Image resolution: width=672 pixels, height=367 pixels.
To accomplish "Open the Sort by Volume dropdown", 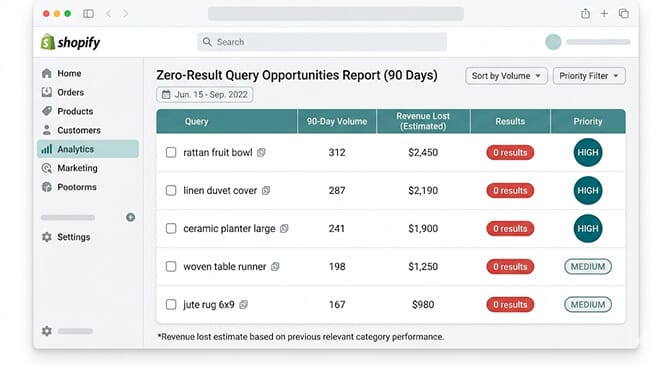I will (x=506, y=76).
